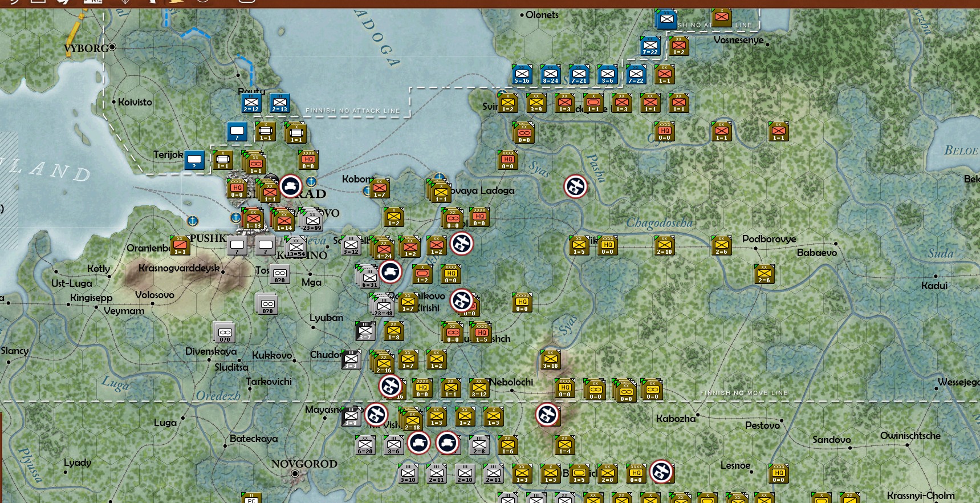Select the blue Finnish brigade counter labeled 3=6
980x503 pixels.
608,75
